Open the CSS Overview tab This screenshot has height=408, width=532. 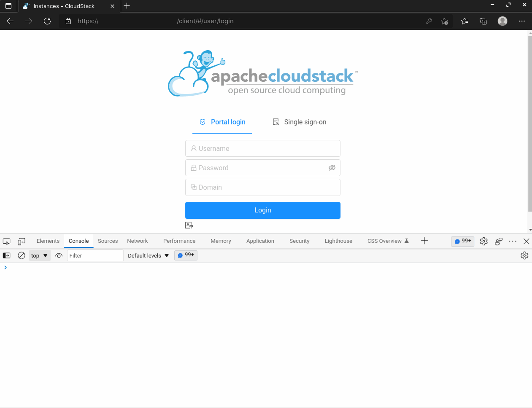click(388, 241)
